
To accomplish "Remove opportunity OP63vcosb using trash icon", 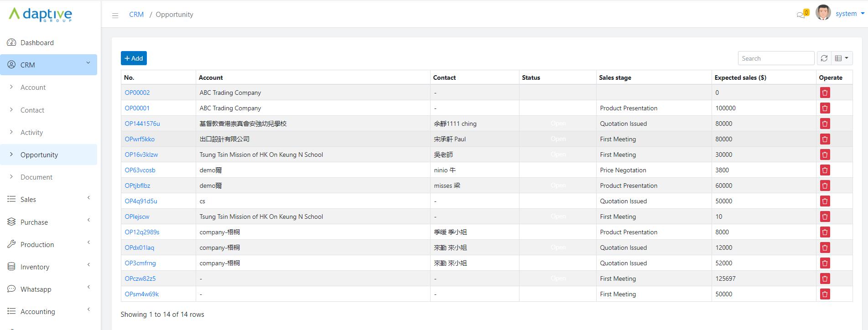I will pyautogui.click(x=824, y=170).
